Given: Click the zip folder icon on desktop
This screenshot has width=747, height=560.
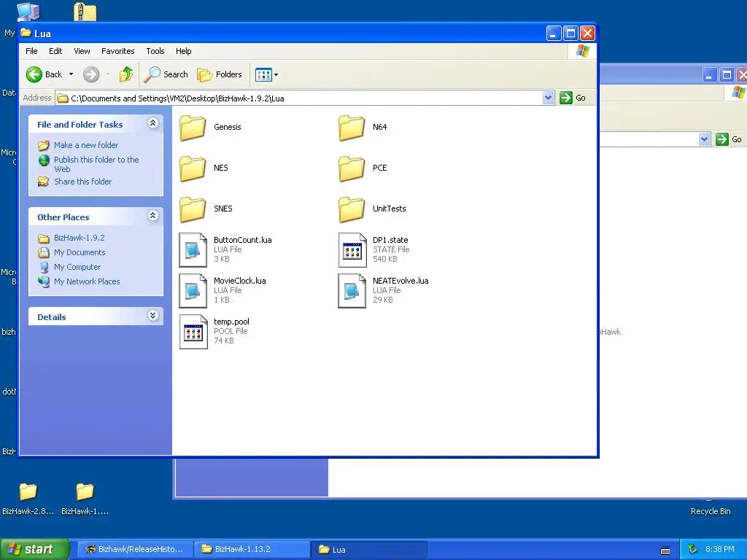Looking at the screenshot, I should coord(85,12).
